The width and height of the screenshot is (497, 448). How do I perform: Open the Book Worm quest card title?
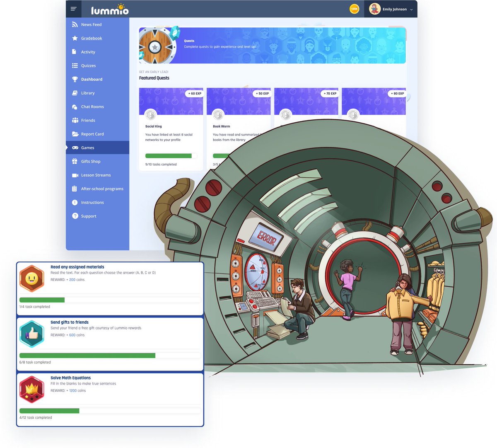[x=222, y=126]
